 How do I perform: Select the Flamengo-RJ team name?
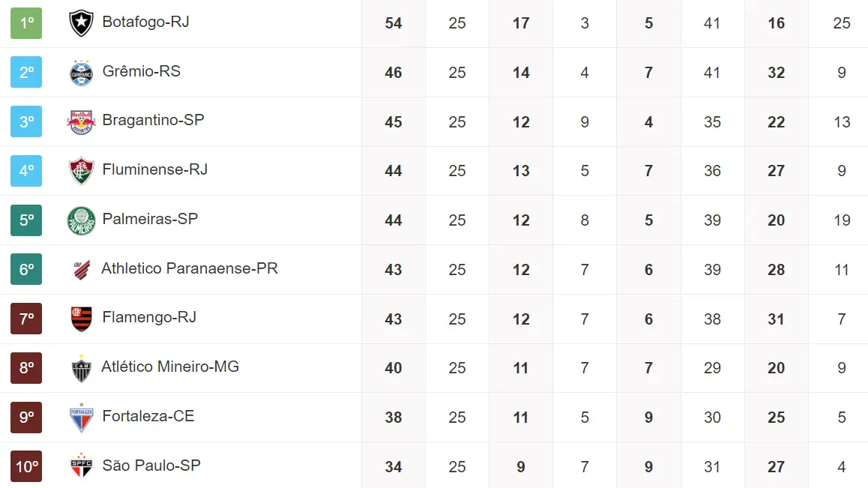click(x=149, y=317)
